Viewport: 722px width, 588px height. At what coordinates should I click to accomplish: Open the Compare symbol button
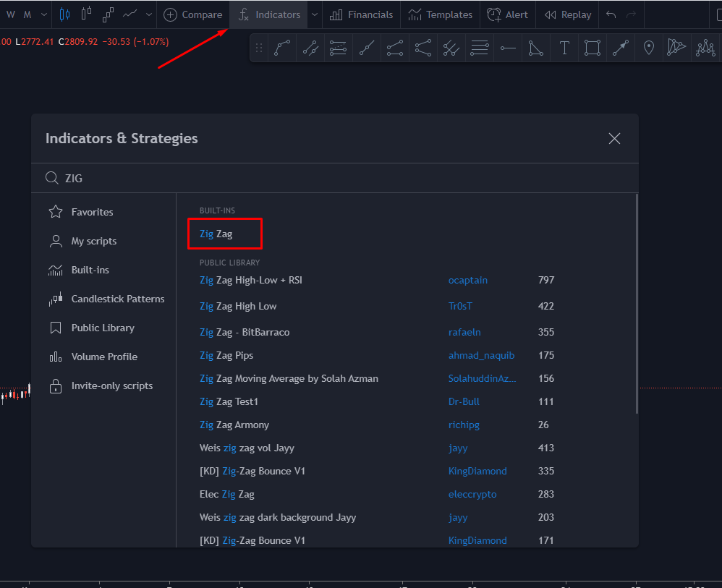(193, 14)
